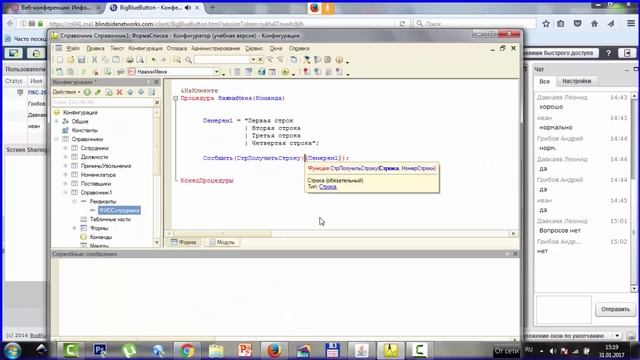640x360 pixels.
Task: Click the chat message input box
Action: click(563, 309)
